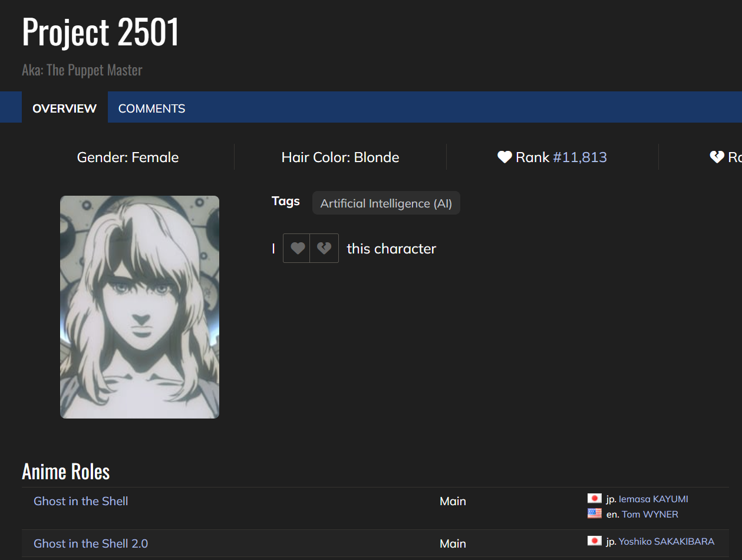Click the Hair Color: Blonde attribute

point(340,157)
